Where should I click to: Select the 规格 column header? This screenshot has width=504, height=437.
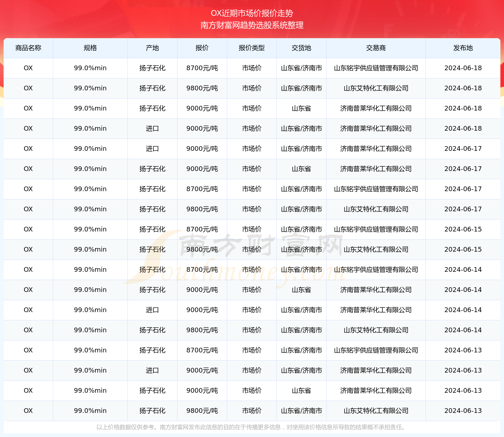click(x=90, y=48)
